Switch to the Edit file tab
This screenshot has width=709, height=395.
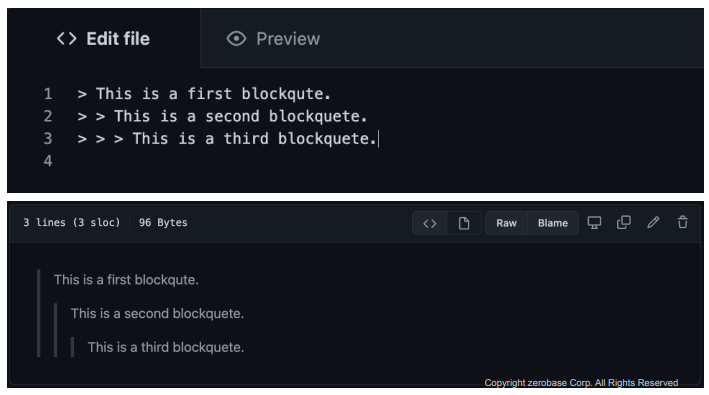(103, 39)
